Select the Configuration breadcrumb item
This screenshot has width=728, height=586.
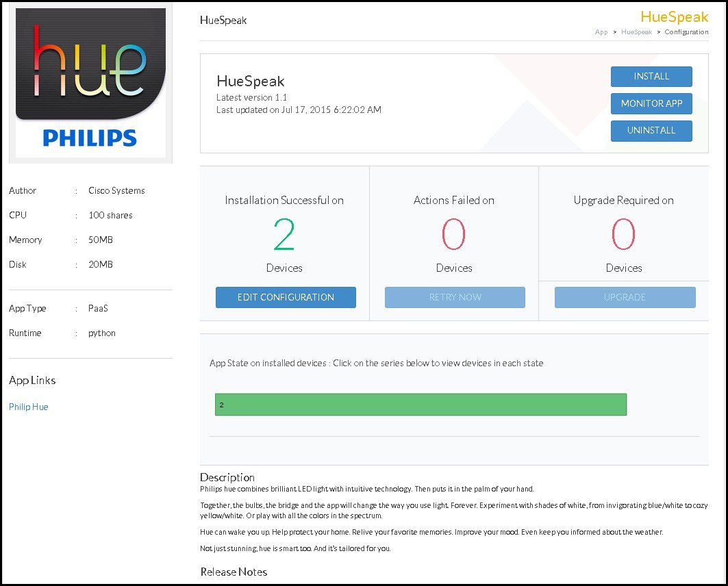point(686,32)
